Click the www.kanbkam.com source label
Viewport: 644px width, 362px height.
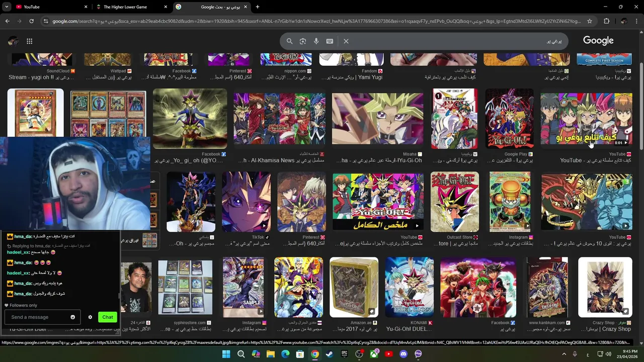(x=547, y=323)
